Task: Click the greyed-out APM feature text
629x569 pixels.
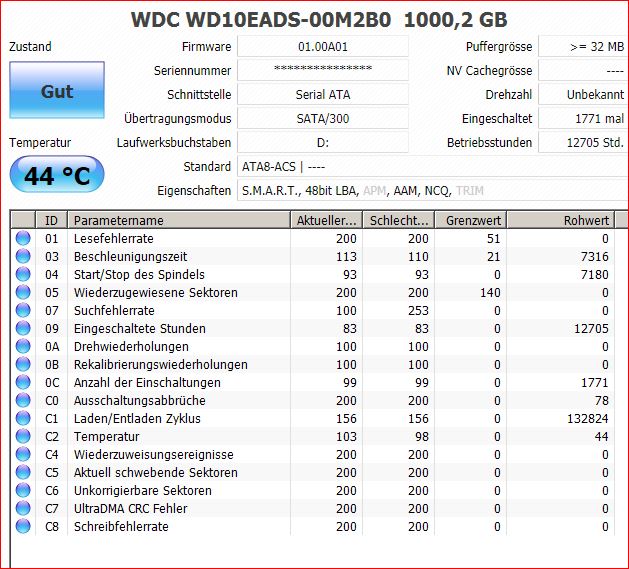Action: [x=375, y=191]
